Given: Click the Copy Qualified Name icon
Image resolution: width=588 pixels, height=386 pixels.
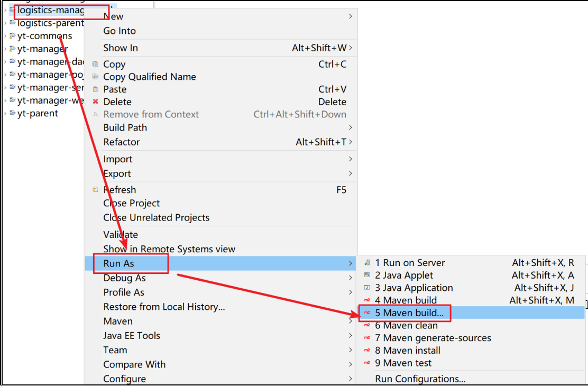Looking at the screenshot, I should coord(96,77).
